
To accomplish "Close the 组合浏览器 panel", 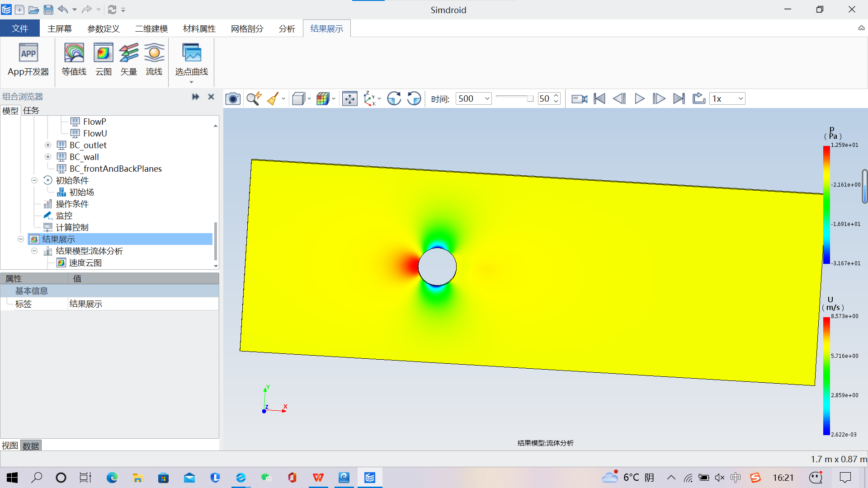I will tap(211, 97).
